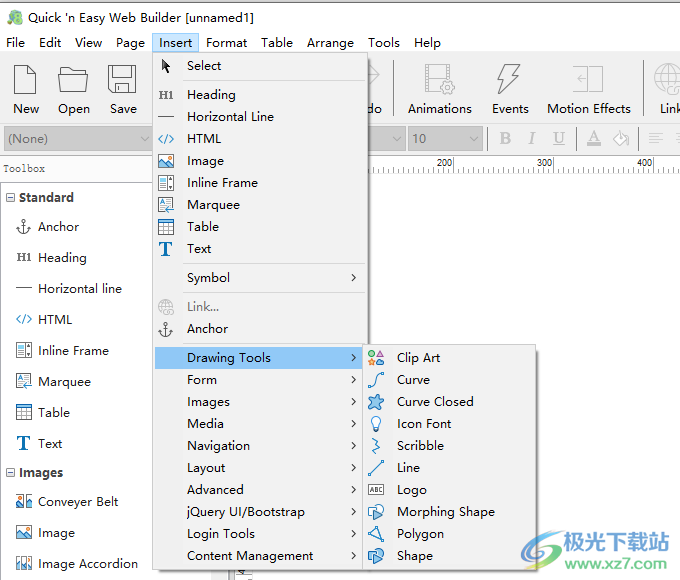
Task: Expand the Advanced submenu
Action: point(260,490)
